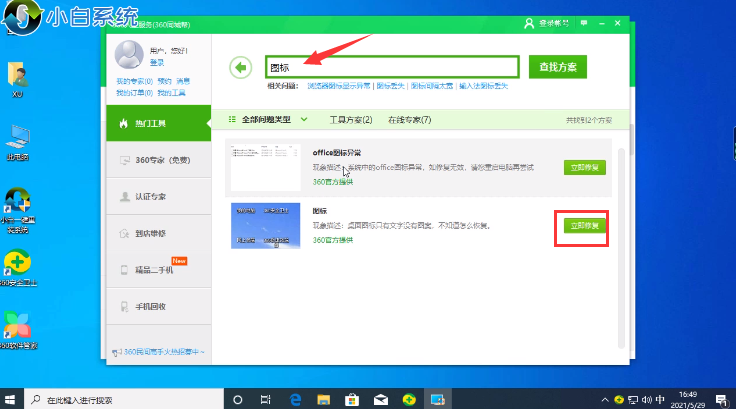The width and height of the screenshot is (736, 409).
Task: Click the 查找方案 search button
Action: (x=557, y=67)
